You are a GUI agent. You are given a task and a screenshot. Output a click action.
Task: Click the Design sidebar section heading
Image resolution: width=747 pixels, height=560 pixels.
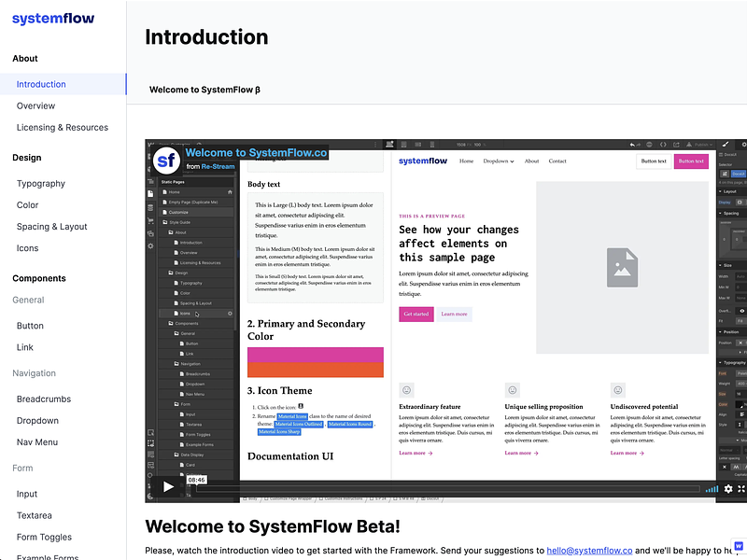pos(27,158)
